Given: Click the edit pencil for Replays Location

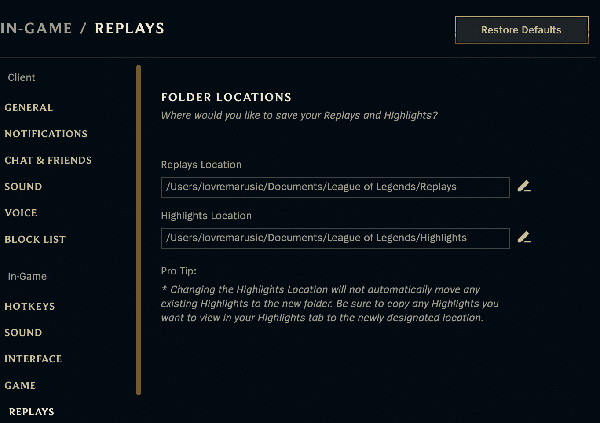Looking at the screenshot, I should click(x=524, y=186).
